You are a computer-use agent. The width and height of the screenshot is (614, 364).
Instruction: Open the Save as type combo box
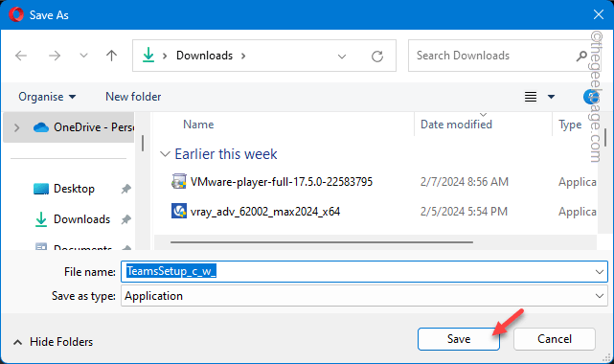point(364,296)
